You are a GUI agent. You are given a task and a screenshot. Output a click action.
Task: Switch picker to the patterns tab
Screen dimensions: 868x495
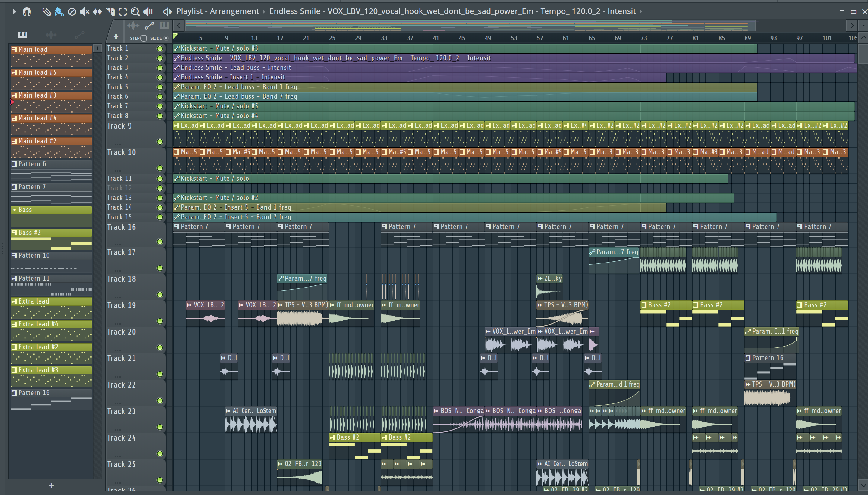23,34
